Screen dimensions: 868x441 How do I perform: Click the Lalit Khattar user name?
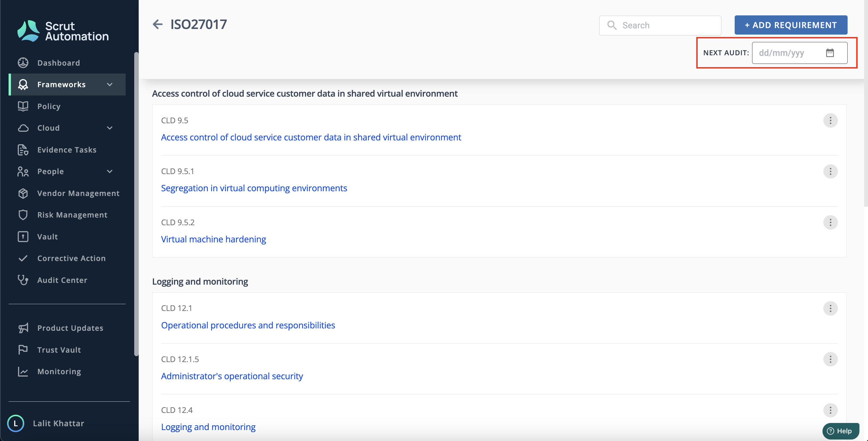[x=59, y=424]
